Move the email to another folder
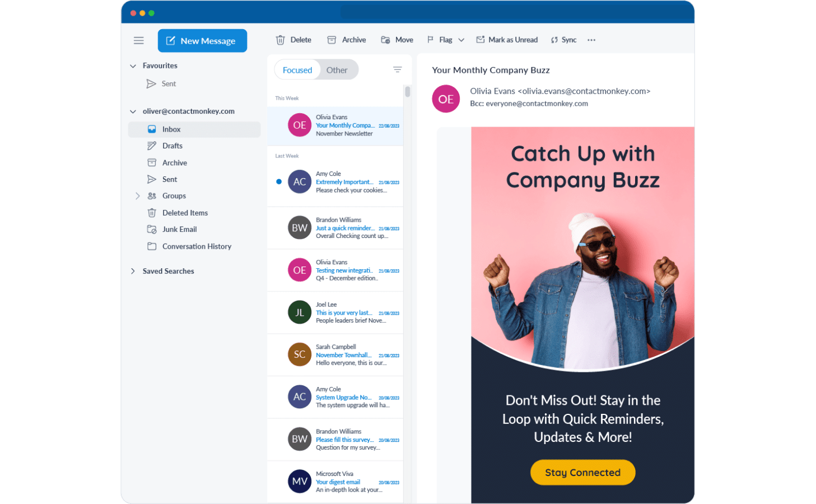 pyautogui.click(x=397, y=40)
